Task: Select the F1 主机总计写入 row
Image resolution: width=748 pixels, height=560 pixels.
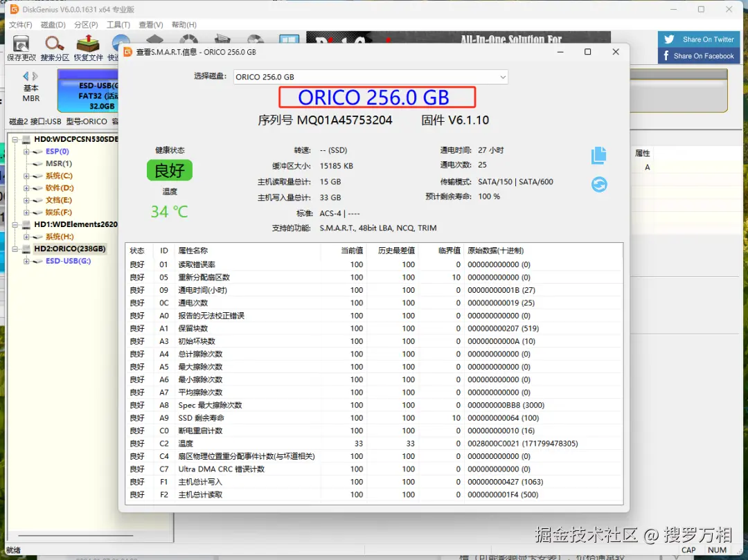Action: click(374, 482)
